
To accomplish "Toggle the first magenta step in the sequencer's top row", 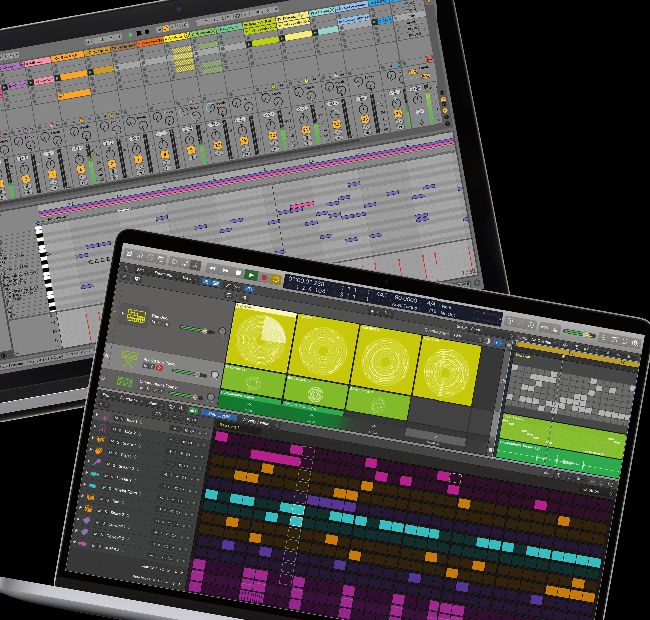I will tap(221, 436).
